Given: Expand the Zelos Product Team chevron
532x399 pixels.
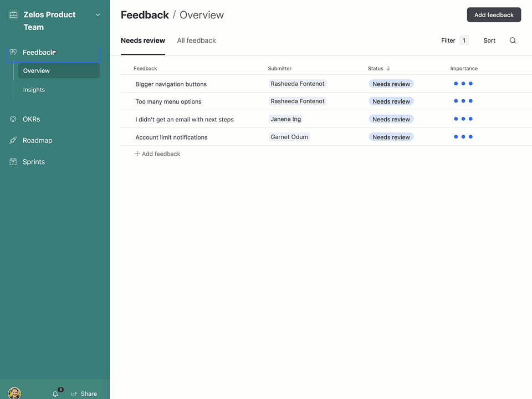Looking at the screenshot, I should 98,15.
